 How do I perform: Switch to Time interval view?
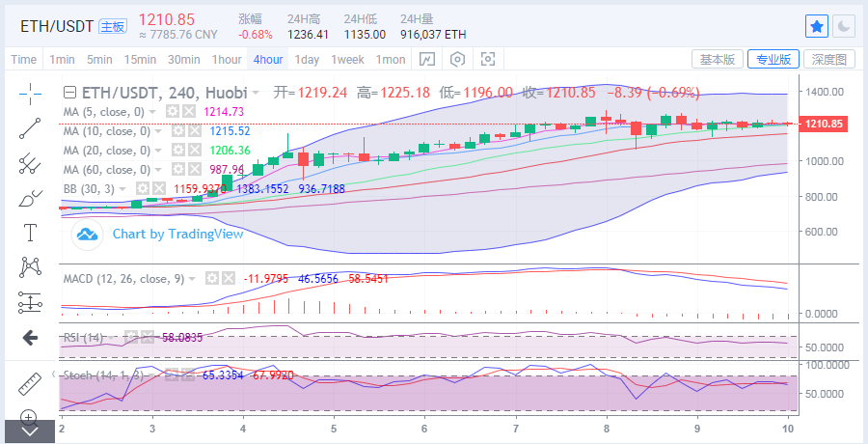[24, 59]
